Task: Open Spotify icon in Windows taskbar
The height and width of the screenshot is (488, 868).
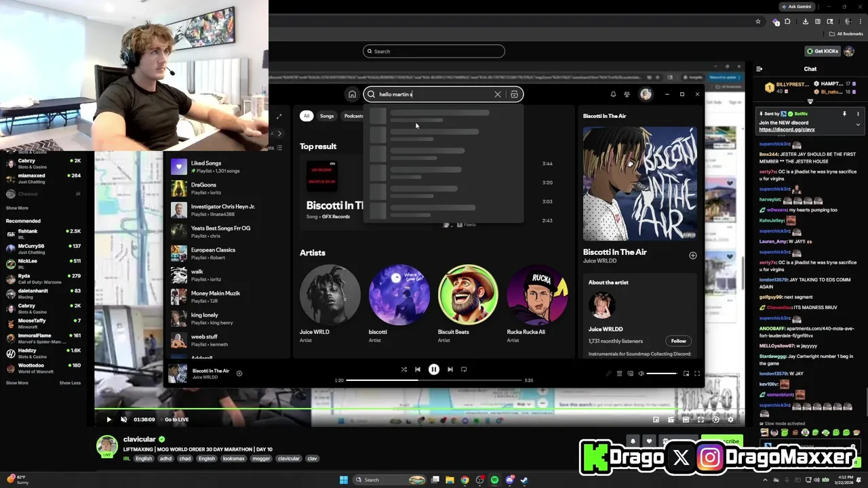Action: point(495,480)
